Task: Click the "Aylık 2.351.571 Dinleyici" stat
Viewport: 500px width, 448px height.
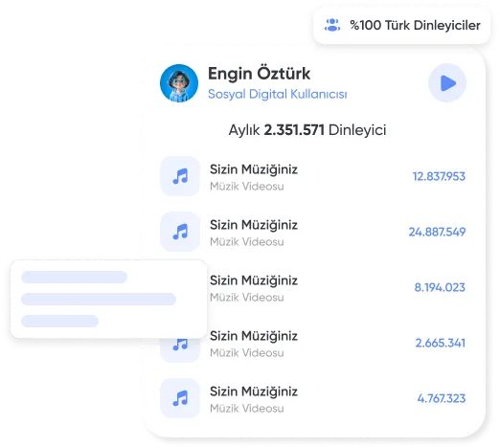Action: pos(307,130)
